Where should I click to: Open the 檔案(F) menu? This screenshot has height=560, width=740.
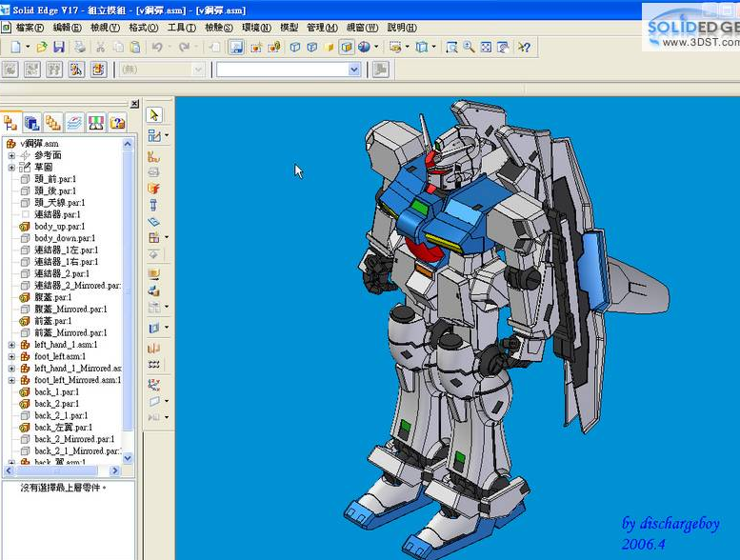(30, 28)
